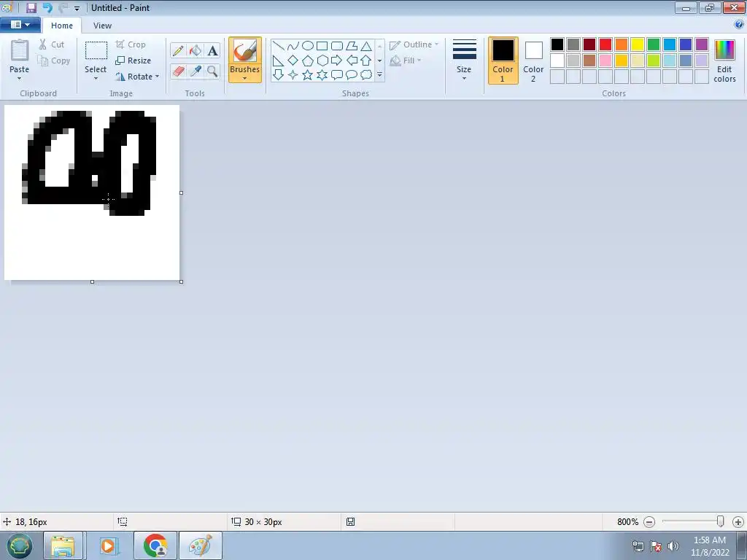This screenshot has height=560, width=747.
Task: Select the Magnifier tool
Action: tap(212, 71)
